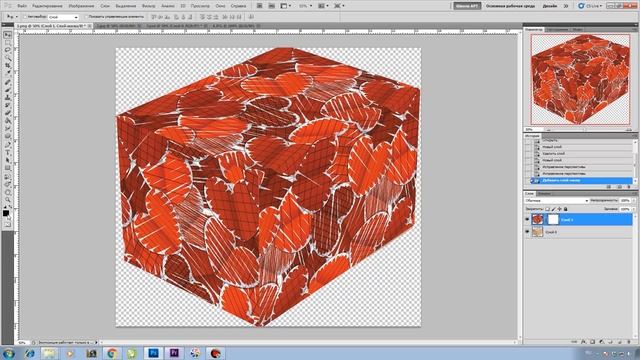Create new adjustment layer icon
The height and width of the screenshot is (360, 640).
[x=602, y=342]
